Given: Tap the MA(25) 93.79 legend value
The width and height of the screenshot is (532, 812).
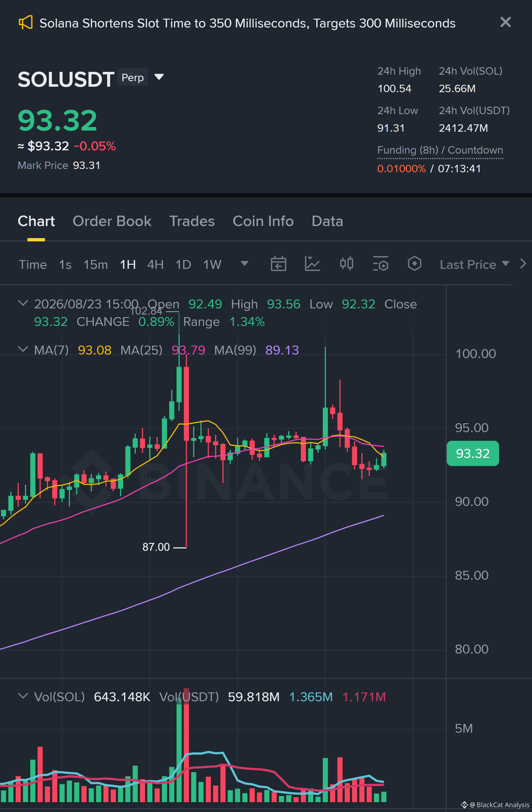Looking at the screenshot, I should tap(188, 350).
